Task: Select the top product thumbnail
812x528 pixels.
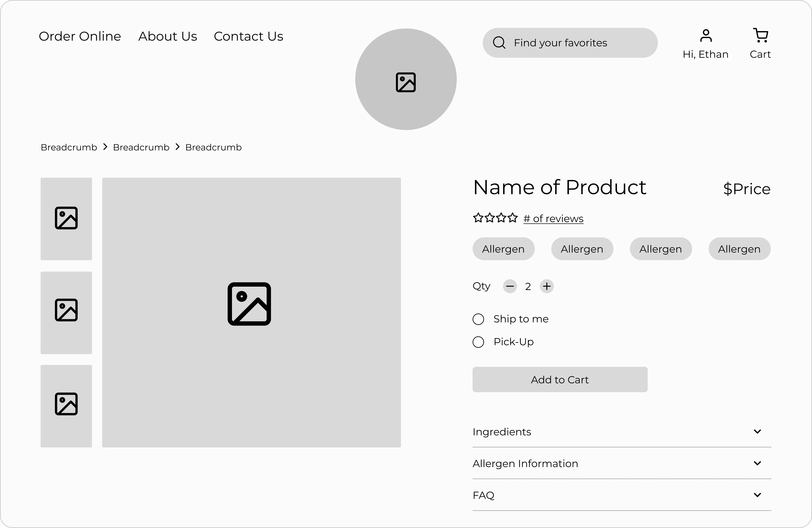Action: tap(66, 219)
